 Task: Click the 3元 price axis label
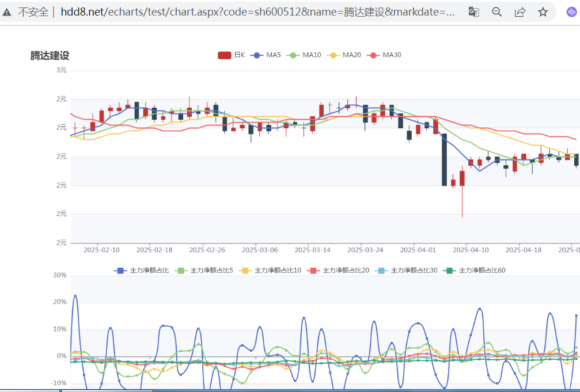62,70
